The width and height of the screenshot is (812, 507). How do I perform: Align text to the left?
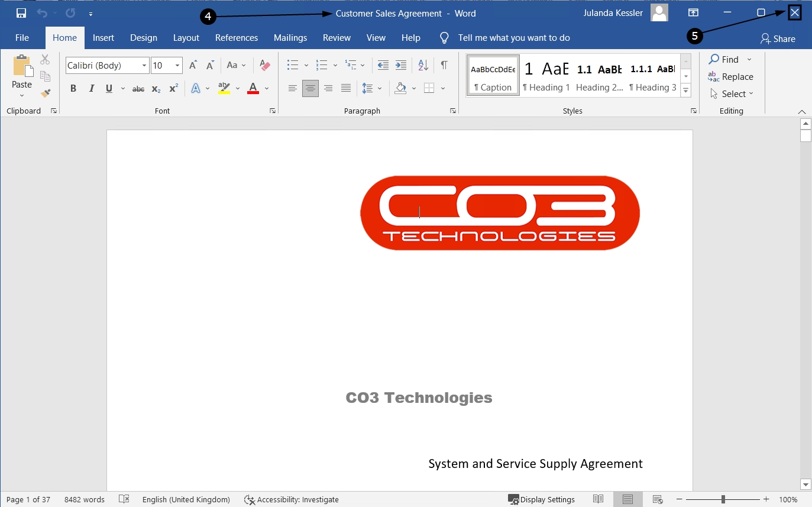[293, 89]
